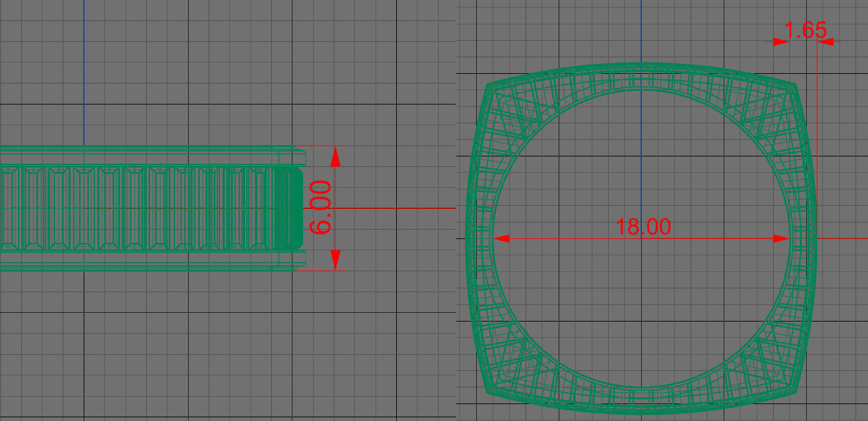Select the 1.65 thickness dimension label

coord(806,30)
